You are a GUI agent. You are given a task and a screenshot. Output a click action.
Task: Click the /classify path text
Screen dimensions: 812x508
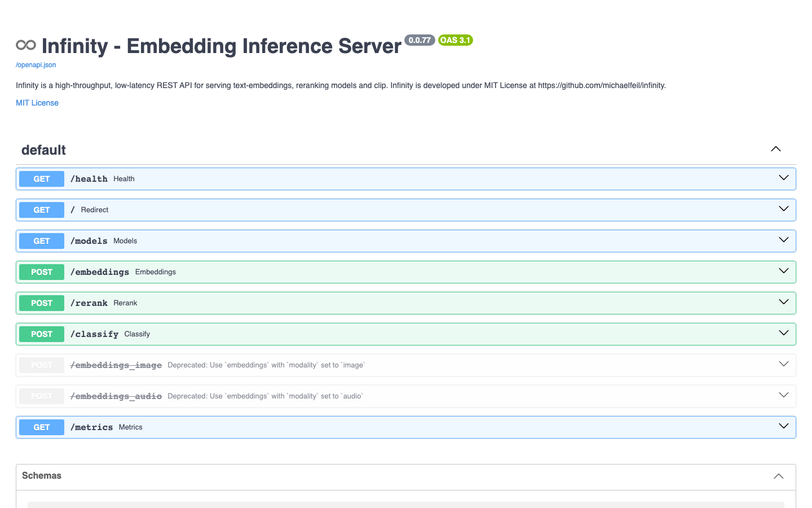click(95, 334)
